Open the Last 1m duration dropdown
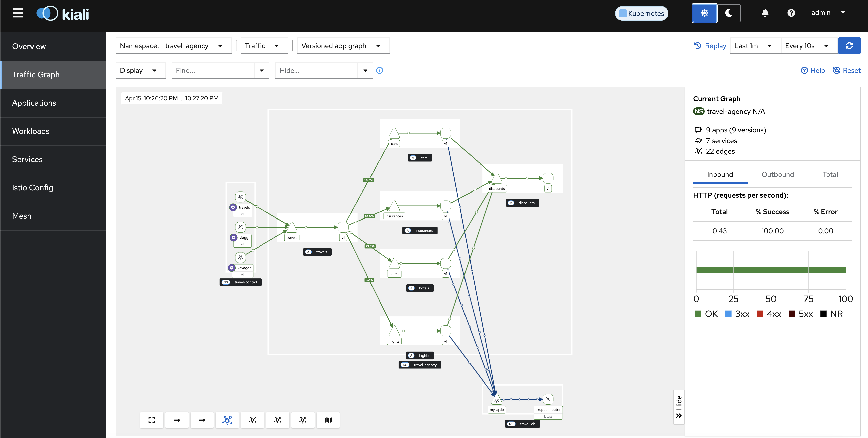Image resolution: width=868 pixels, height=438 pixels. (x=755, y=46)
